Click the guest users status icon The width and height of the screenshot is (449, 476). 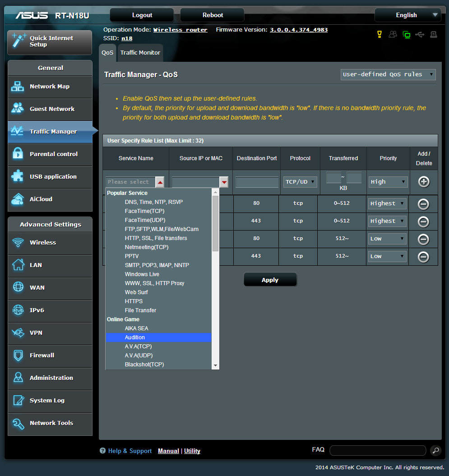(393, 35)
